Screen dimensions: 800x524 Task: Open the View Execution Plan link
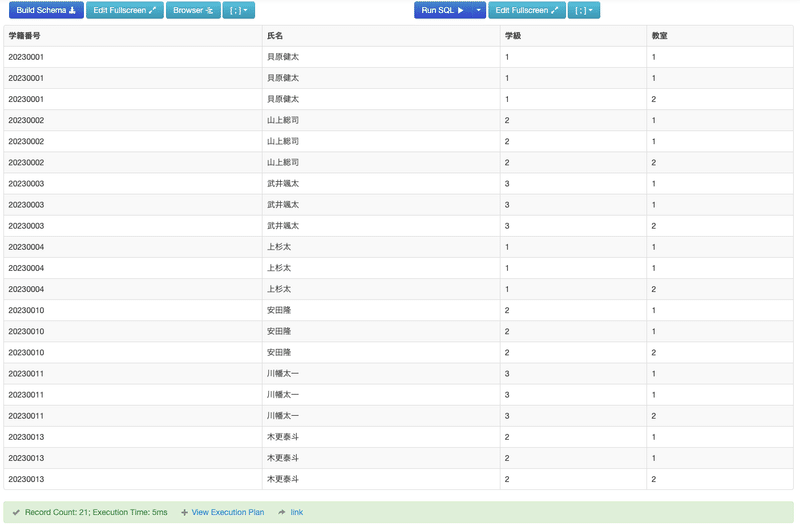coord(228,512)
